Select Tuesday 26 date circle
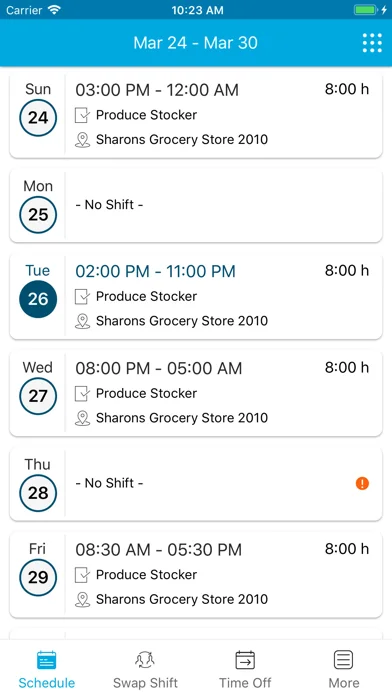This screenshot has height=696, width=392. (38, 299)
